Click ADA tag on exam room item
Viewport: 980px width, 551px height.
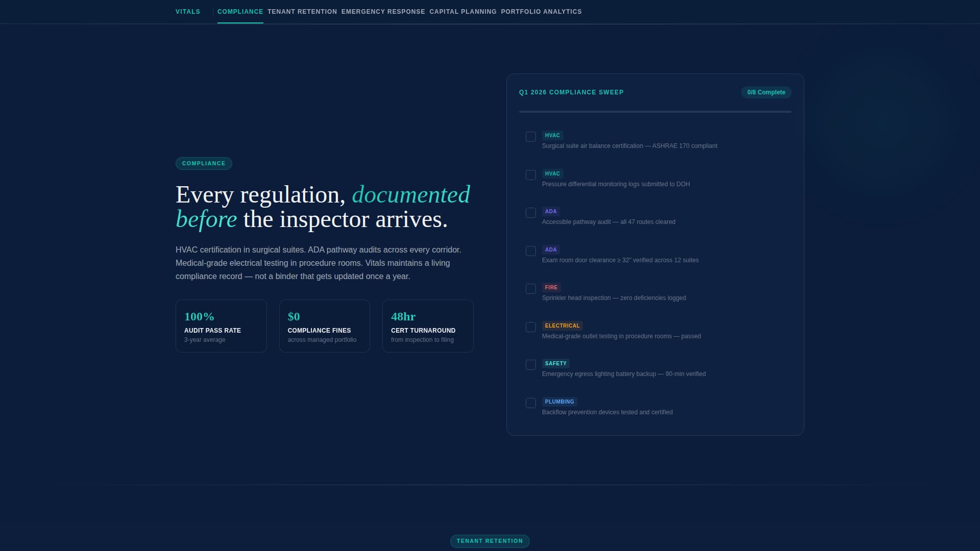pyautogui.click(x=551, y=250)
